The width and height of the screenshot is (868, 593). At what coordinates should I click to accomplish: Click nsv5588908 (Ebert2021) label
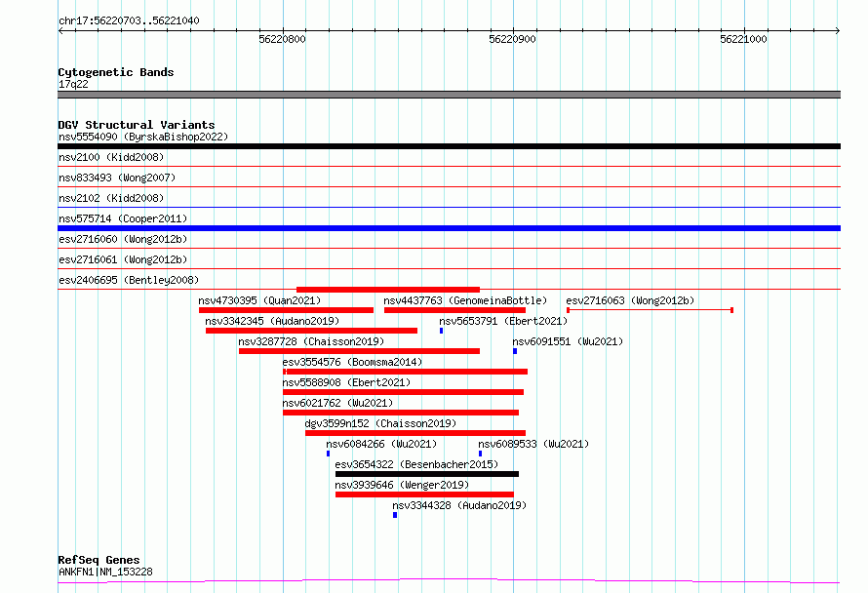click(346, 382)
